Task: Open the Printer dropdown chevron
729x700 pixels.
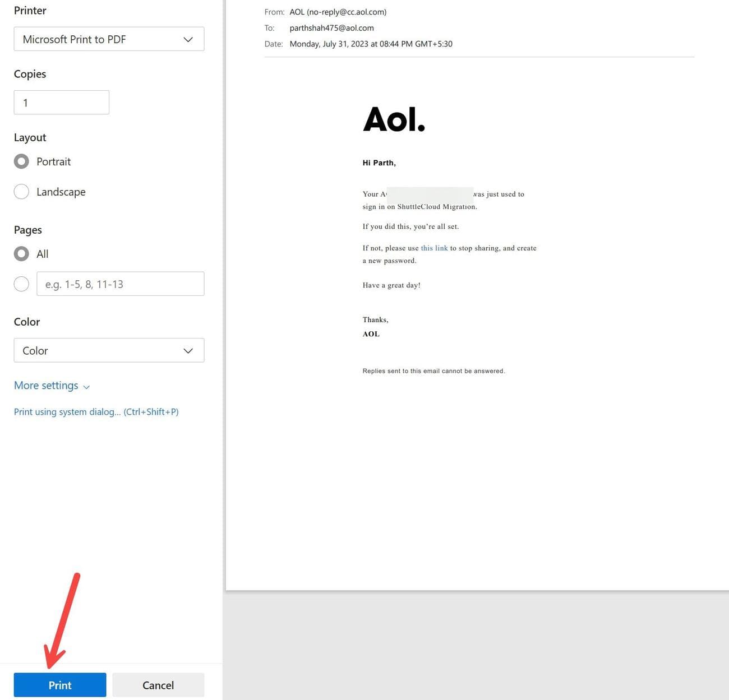Action: tap(187, 39)
